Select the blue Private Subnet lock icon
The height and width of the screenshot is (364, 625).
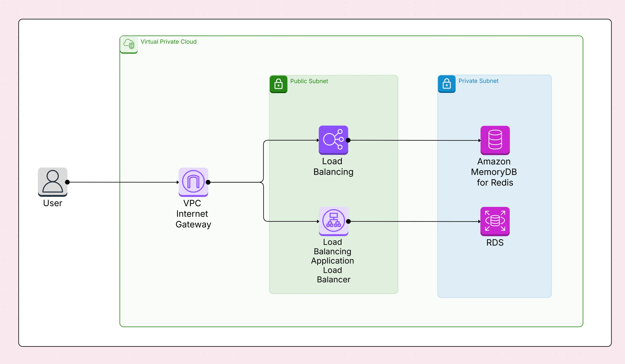[x=446, y=84]
